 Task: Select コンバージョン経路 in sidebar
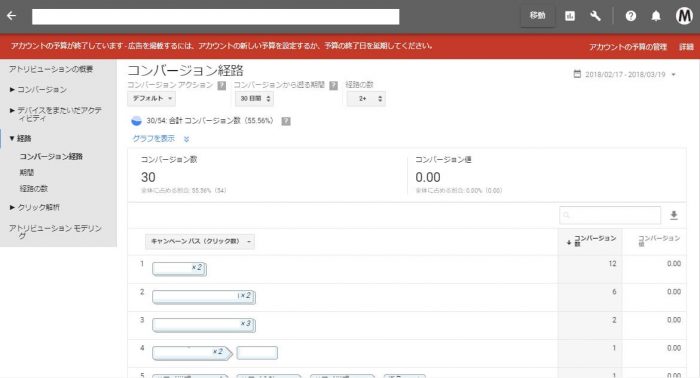coord(51,157)
